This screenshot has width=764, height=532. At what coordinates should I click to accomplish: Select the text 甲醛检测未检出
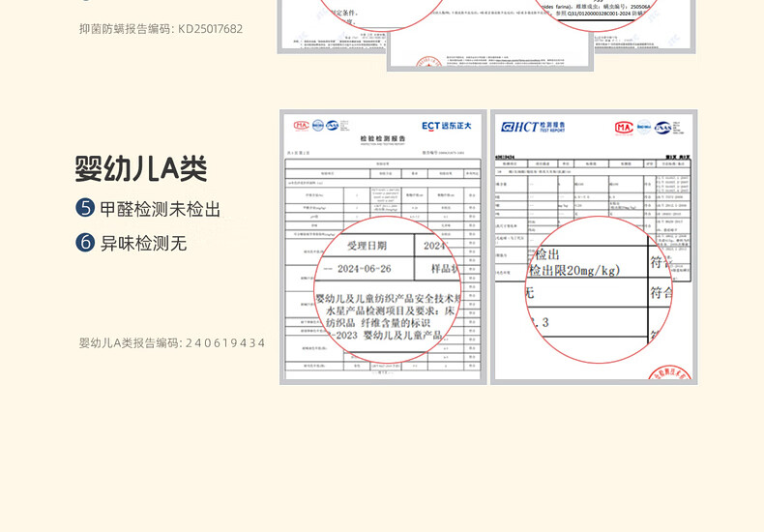[161, 209]
